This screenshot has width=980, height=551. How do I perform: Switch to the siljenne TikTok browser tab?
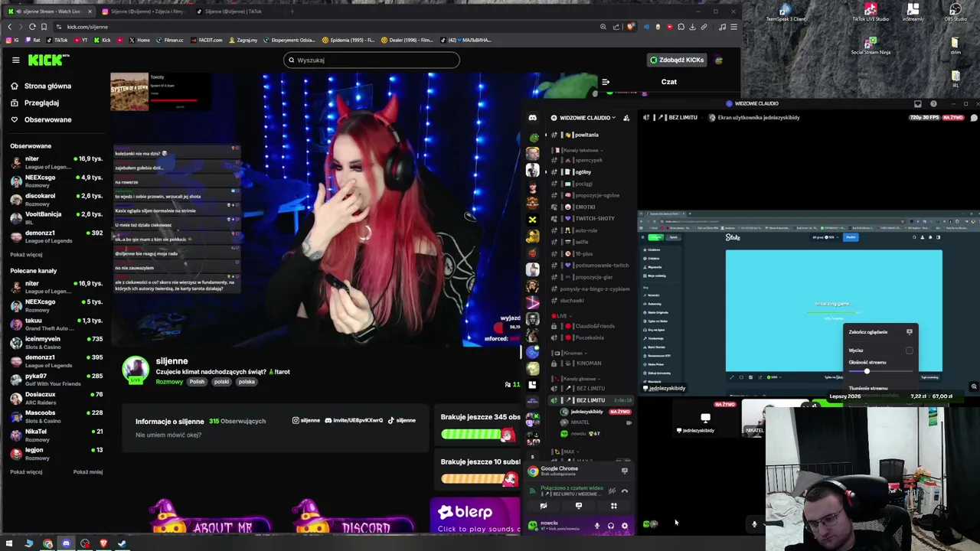pyautogui.click(x=234, y=11)
